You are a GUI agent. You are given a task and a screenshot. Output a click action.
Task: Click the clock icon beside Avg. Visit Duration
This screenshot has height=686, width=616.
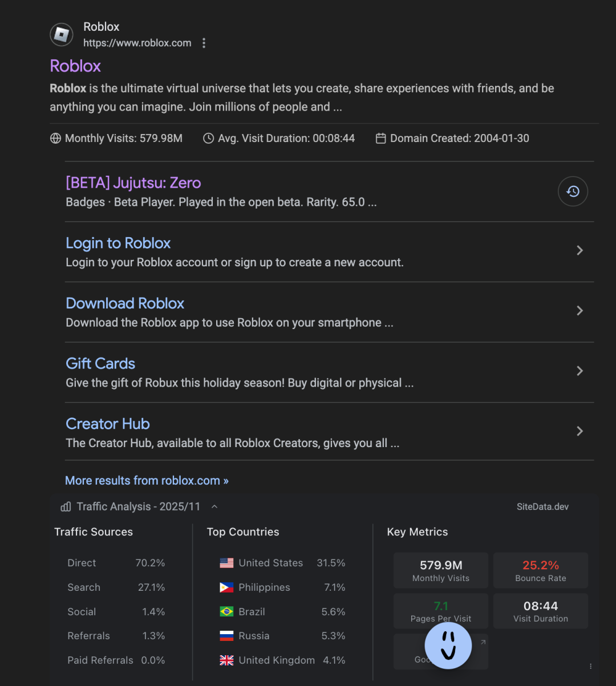coord(209,139)
